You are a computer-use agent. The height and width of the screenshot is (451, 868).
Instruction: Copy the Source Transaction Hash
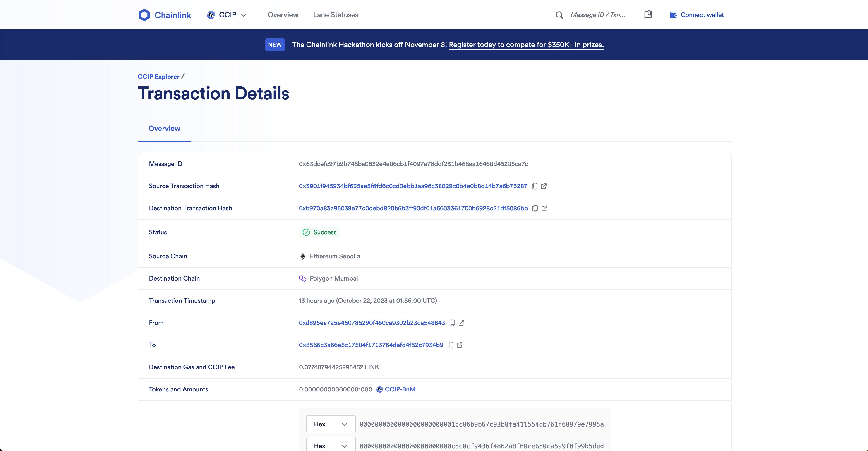(535, 186)
